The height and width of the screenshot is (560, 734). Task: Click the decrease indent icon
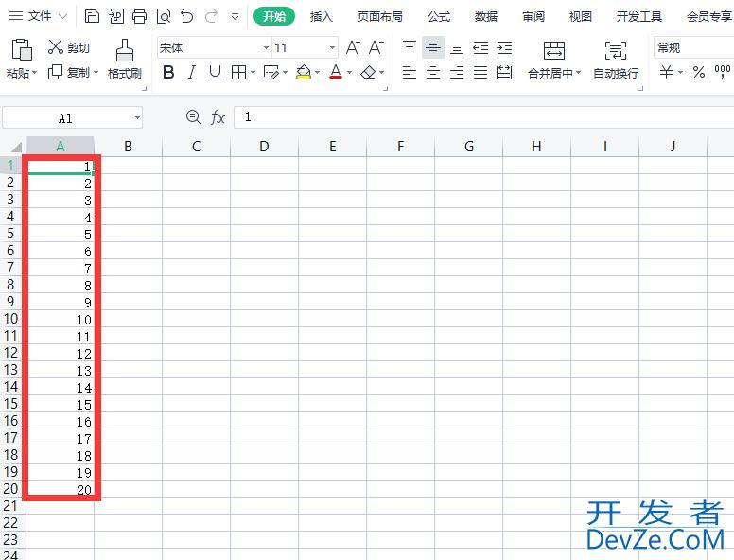click(481, 47)
